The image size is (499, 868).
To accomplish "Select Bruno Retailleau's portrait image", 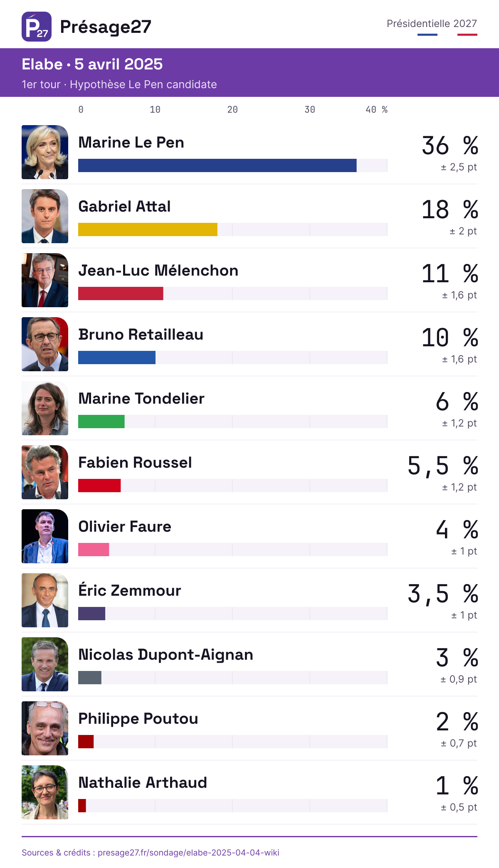I will click(x=45, y=344).
